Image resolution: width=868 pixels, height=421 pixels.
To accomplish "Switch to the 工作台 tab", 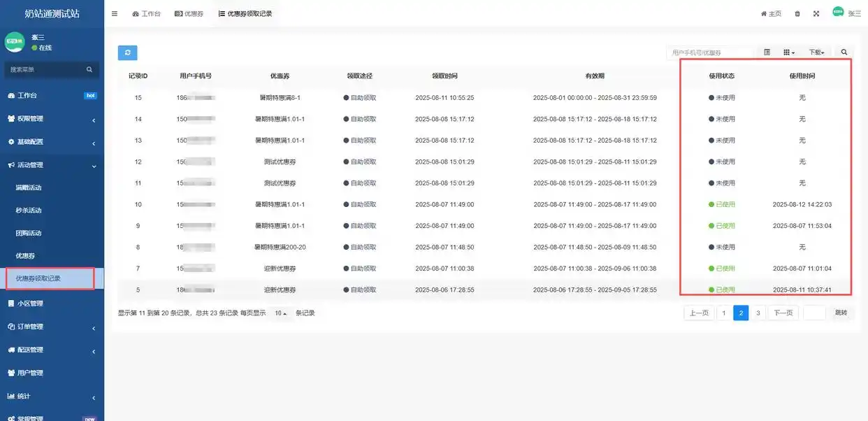I will (x=146, y=14).
